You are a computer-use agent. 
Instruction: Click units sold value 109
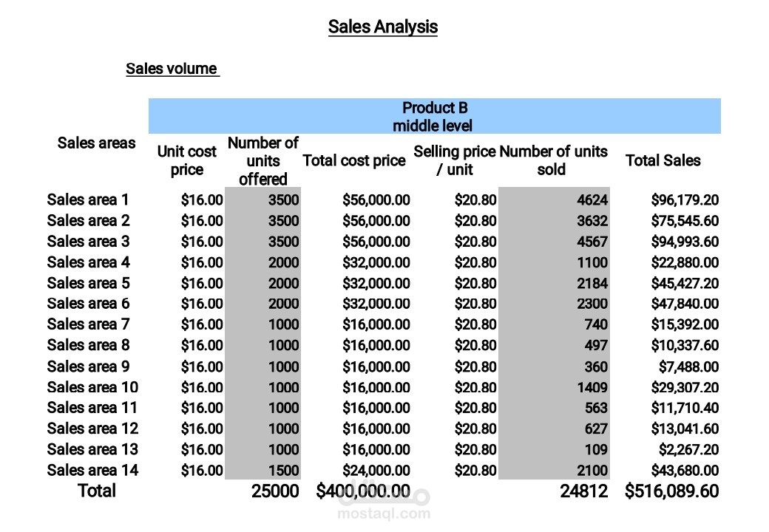596,449
